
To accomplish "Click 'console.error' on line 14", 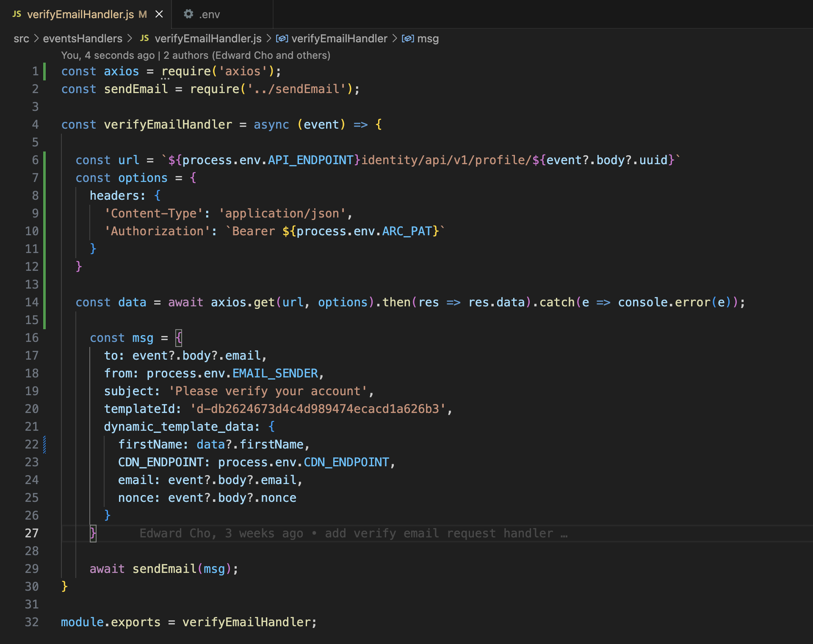I will tap(664, 302).
